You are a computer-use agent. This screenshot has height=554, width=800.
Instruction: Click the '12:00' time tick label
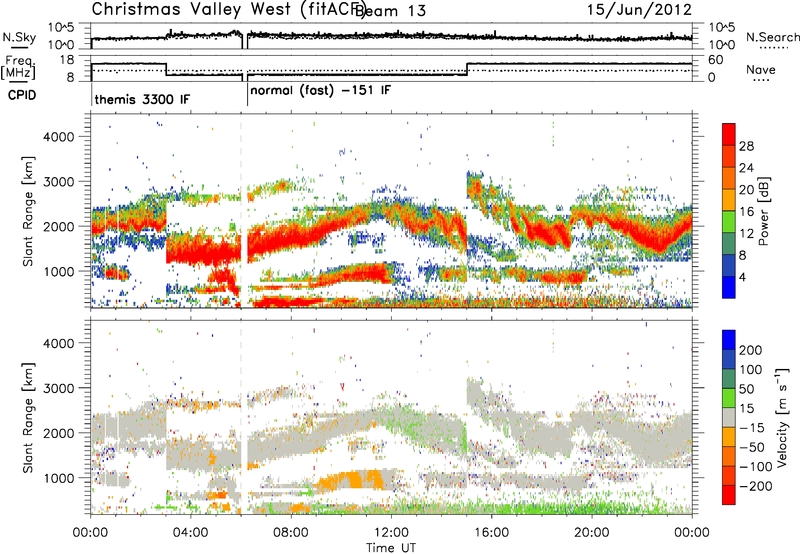coord(391,533)
